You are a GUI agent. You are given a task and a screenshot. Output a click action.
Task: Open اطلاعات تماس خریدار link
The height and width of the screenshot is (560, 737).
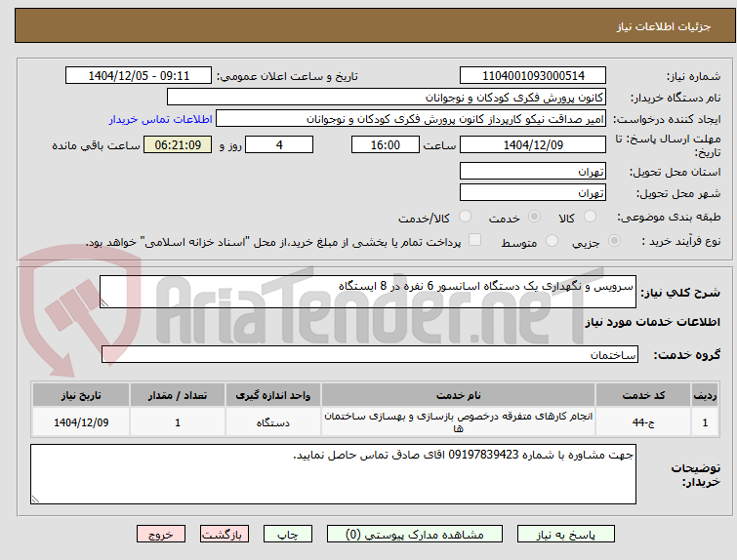161,119
